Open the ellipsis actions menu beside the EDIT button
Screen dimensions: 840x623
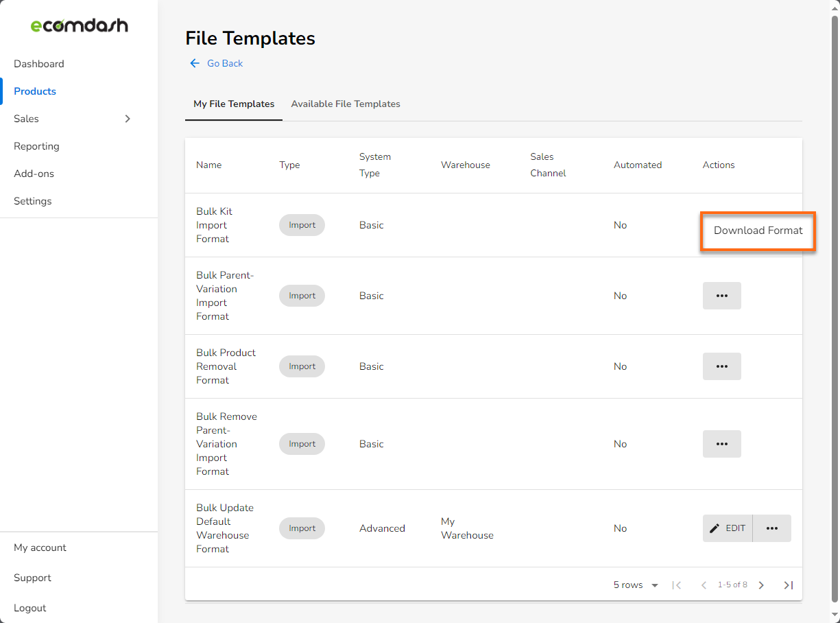[x=771, y=528]
